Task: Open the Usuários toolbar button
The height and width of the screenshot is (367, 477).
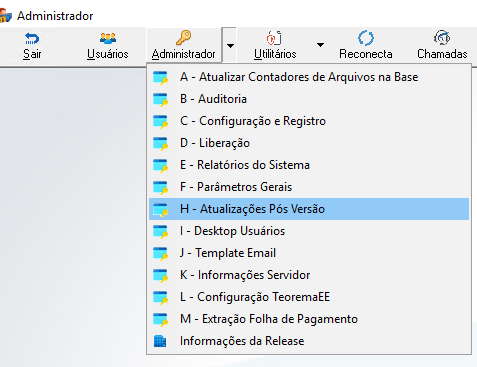Action: [x=108, y=45]
